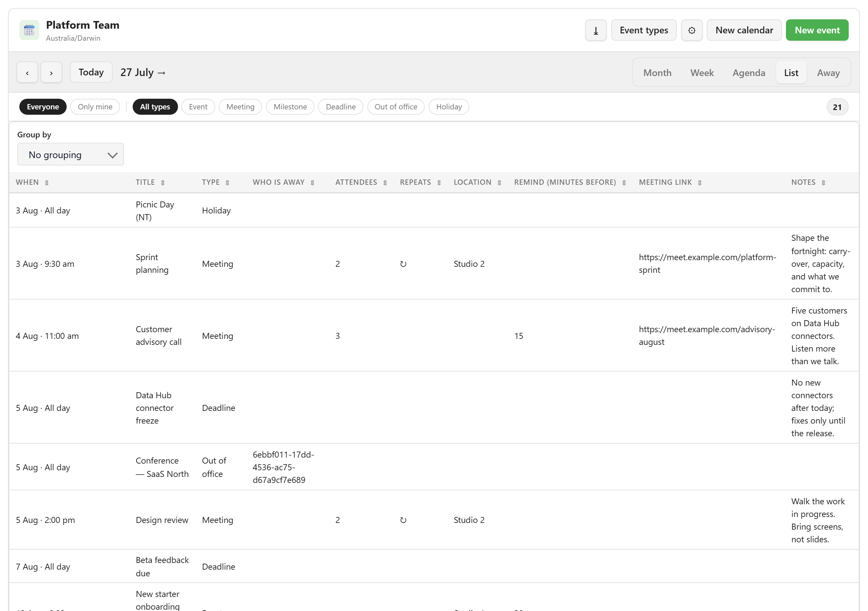
Task: Click the download export icon button
Action: [x=595, y=30]
